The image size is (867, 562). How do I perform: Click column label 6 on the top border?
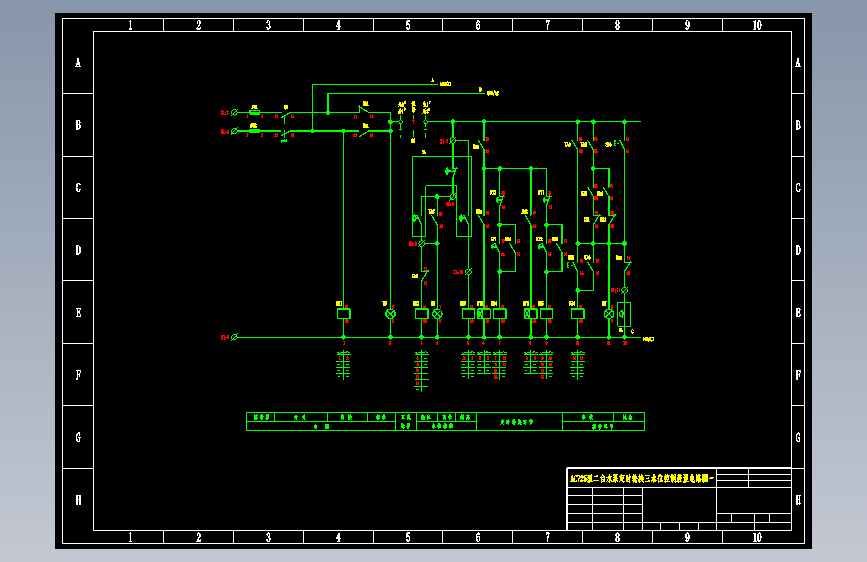click(x=478, y=25)
